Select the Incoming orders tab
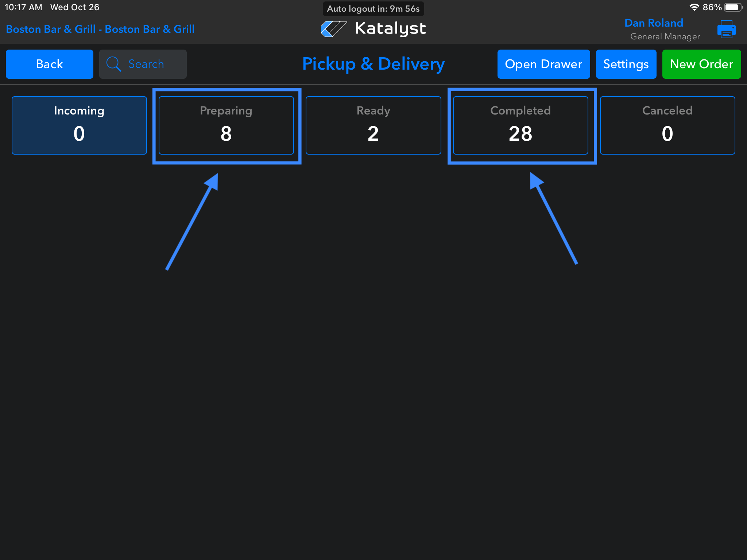Viewport: 747px width, 560px height. click(x=79, y=125)
